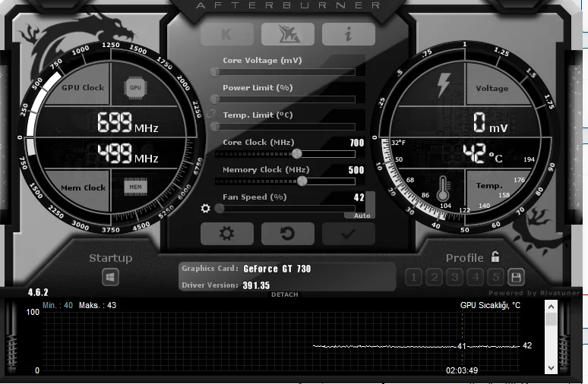Click the 0 mV voltage readout
This screenshot has height=384, width=588.
point(490,123)
